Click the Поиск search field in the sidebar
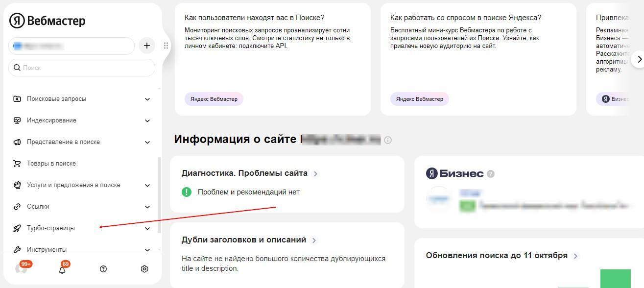Image resolution: width=644 pixels, height=288 pixels. click(82, 68)
